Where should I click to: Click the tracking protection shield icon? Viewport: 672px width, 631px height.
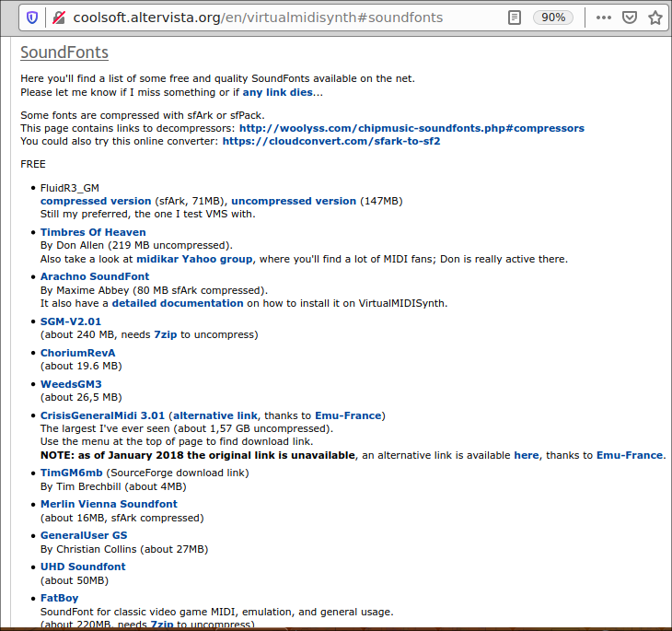tap(32, 18)
